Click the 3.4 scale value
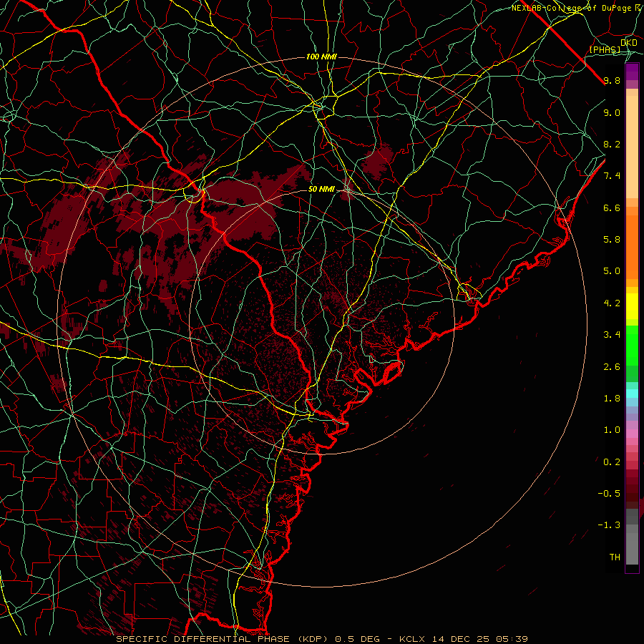The width and height of the screenshot is (644, 644). (612, 335)
